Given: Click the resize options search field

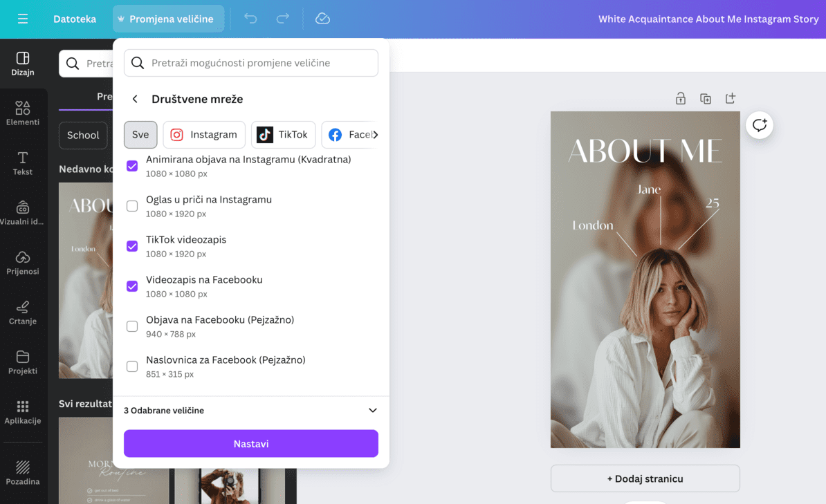Looking at the screenshot, I should click(251, 63).
